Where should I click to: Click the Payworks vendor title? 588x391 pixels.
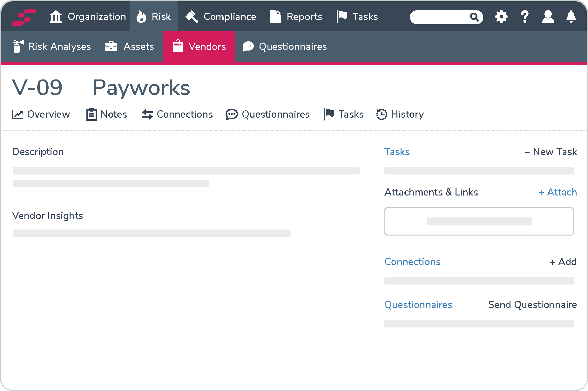pos(141,88)
